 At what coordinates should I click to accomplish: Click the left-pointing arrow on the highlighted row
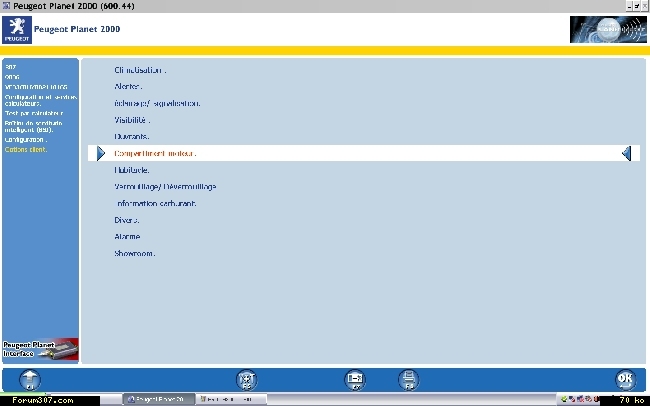(626, 153)
